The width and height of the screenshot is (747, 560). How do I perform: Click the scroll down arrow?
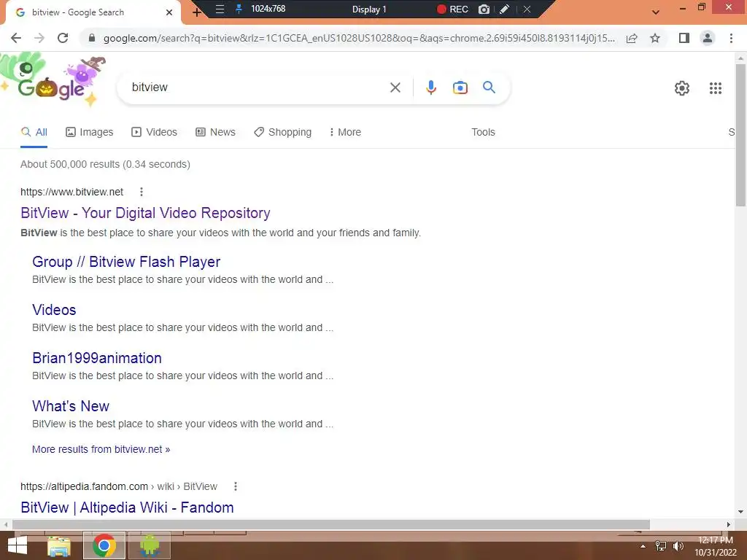click(740, 512)
